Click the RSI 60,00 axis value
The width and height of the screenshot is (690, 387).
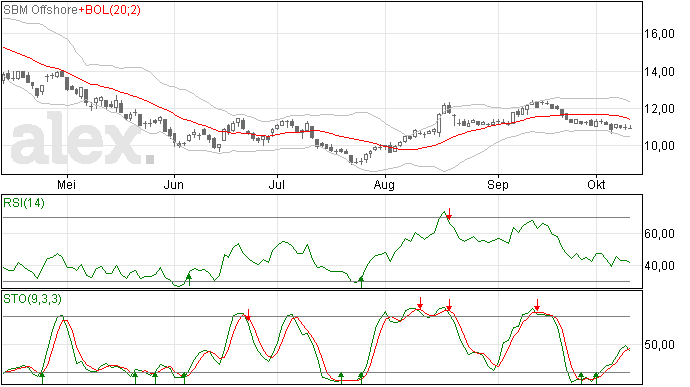(x=659, y=234)
